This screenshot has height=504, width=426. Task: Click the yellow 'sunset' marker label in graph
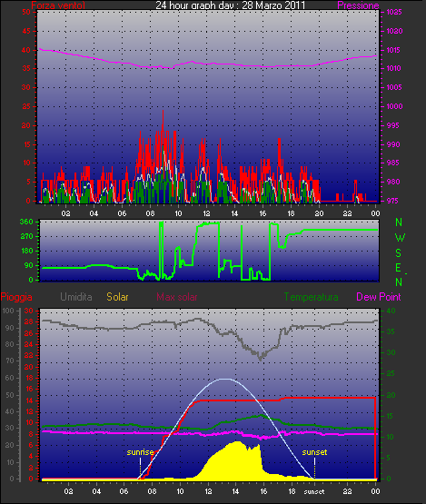(314, 452)
